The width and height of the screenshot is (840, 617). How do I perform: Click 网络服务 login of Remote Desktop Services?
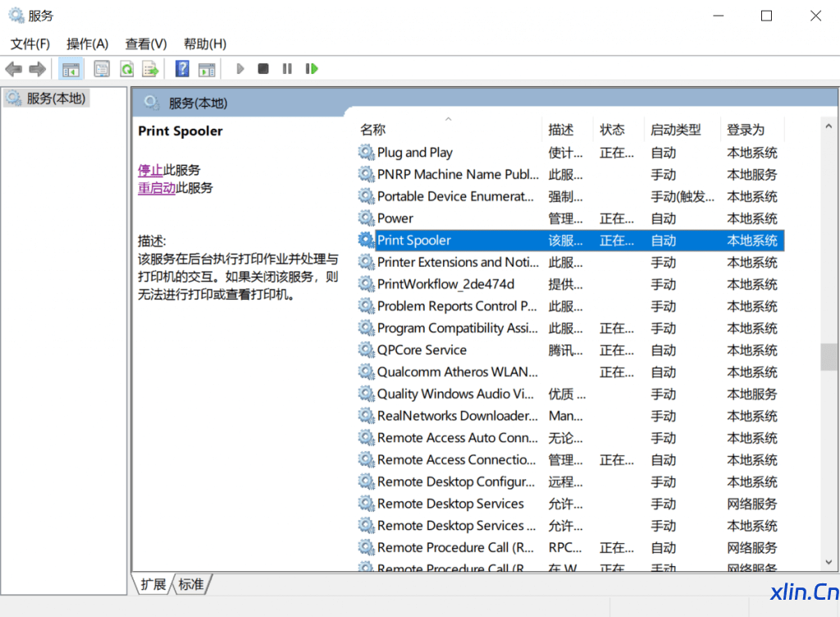(751, 504)
